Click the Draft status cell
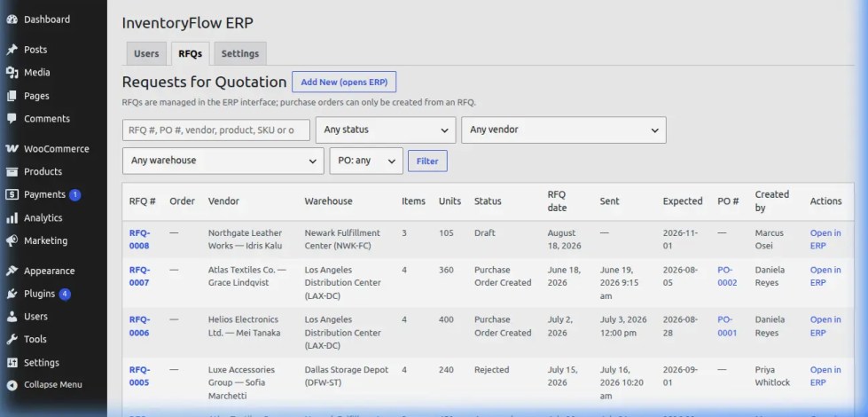 485,233
